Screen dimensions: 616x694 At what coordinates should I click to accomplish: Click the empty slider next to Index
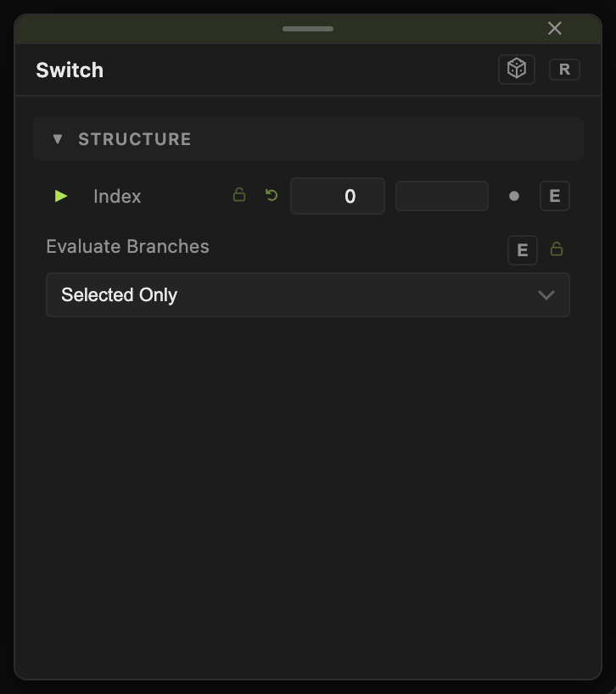point(442,196)
